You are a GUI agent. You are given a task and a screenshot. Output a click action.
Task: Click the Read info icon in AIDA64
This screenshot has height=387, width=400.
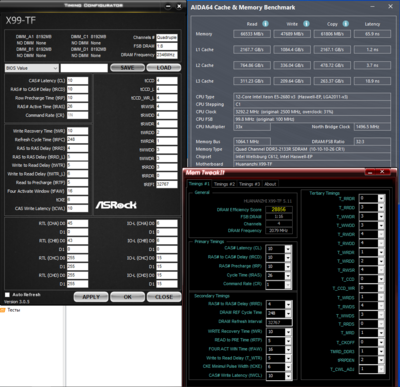pos(265,24)
